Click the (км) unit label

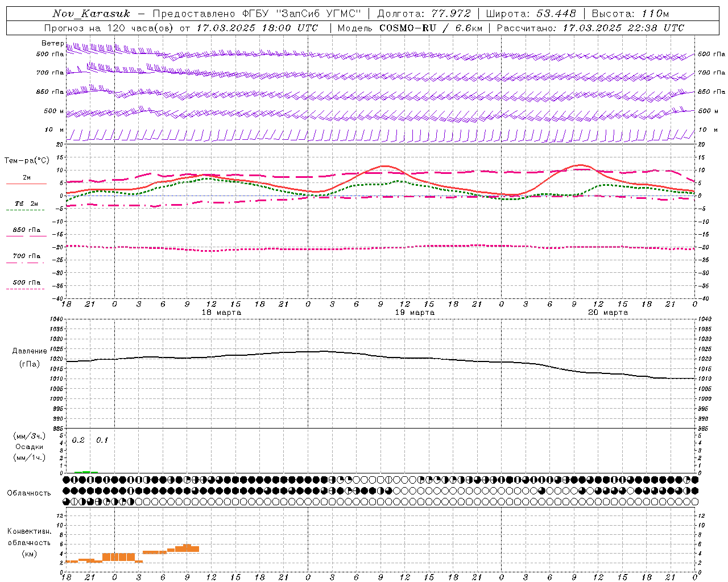(x=29, y=553)
